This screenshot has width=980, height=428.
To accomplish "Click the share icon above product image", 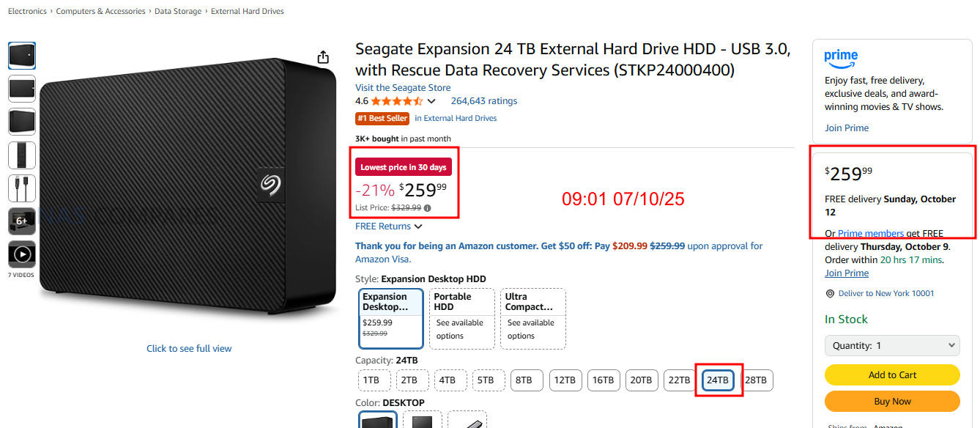I will (323, 57).
